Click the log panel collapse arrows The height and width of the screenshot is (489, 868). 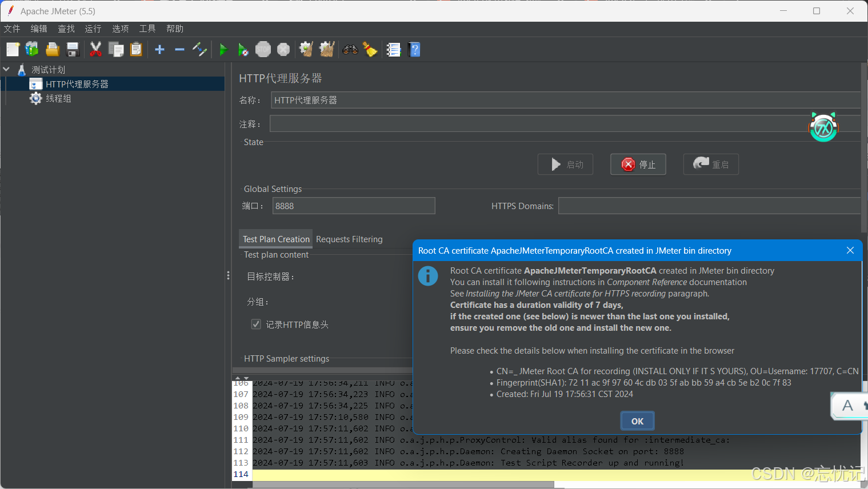tap(242, 378)
